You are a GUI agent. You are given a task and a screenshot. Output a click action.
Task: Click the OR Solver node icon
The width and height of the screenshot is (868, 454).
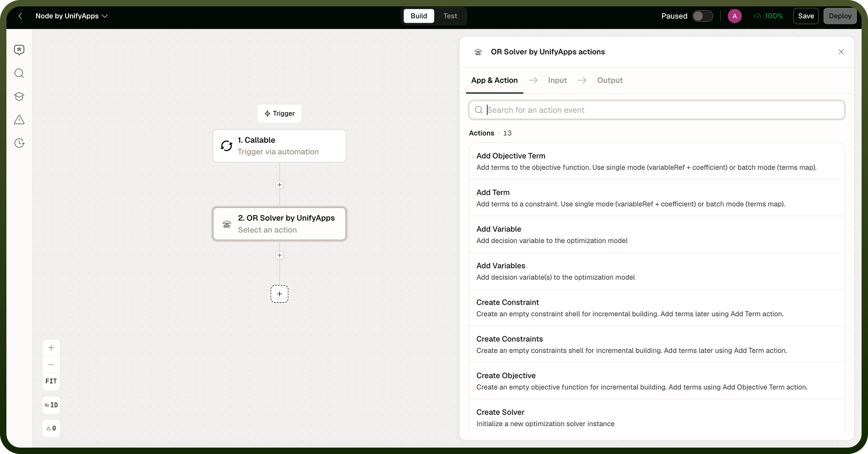(227, 224)
